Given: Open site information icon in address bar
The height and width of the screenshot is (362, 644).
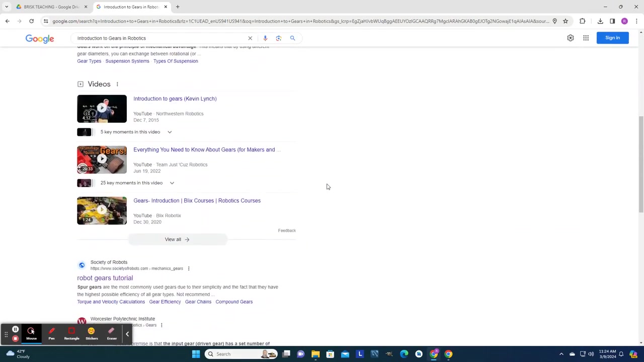Looking at the screenshot, I should [46, 21].
